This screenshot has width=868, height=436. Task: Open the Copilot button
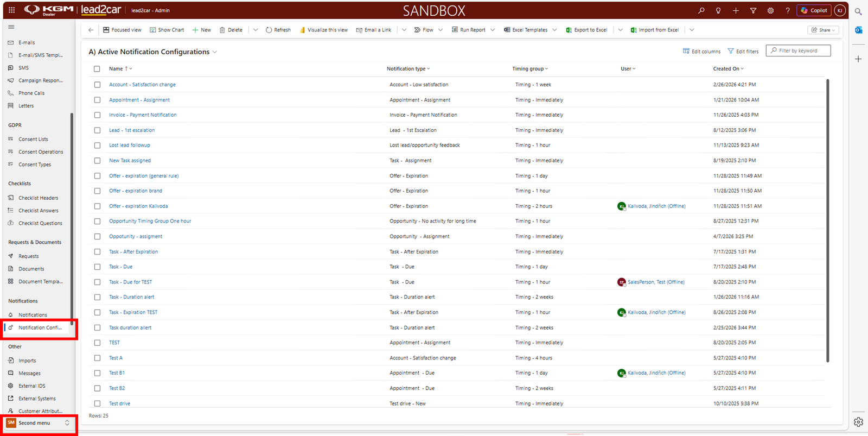pyautogui.click(x=814, y=10)
